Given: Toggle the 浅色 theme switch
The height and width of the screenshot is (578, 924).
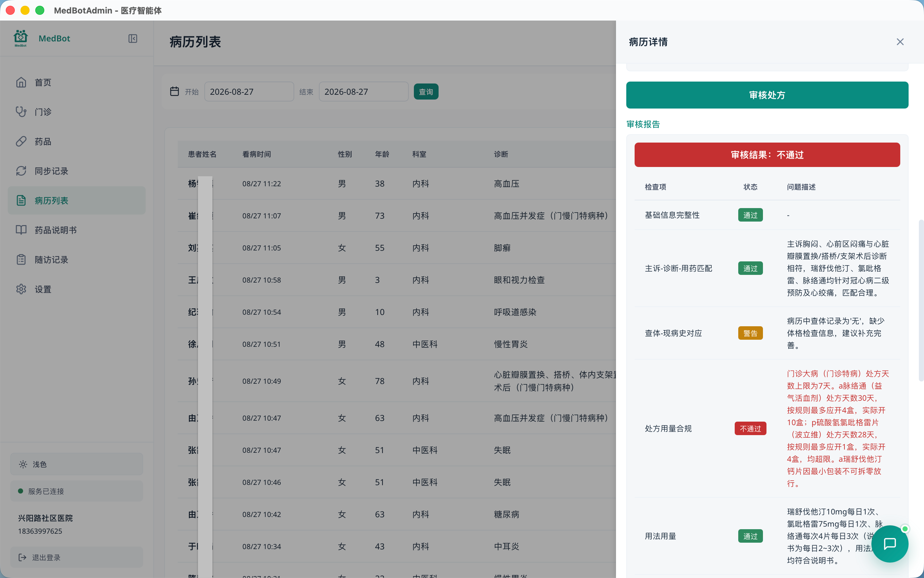Looking at the screenshot, I should click(x=76, y=464).
